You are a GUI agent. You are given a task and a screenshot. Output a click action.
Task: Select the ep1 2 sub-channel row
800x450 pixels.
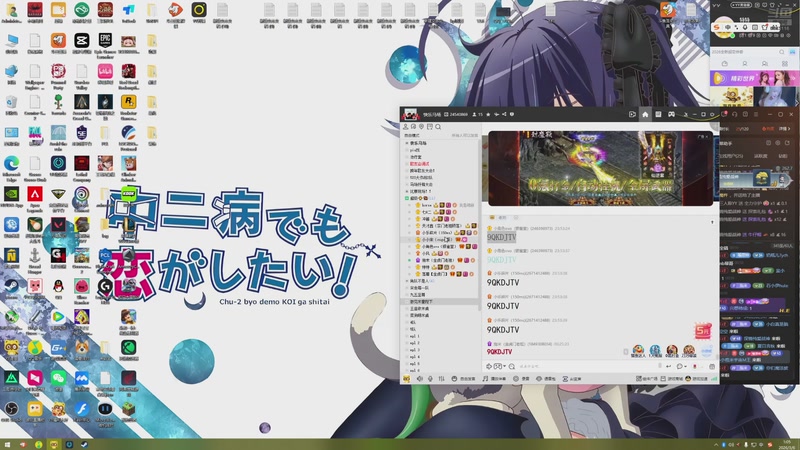click(441, 343)
